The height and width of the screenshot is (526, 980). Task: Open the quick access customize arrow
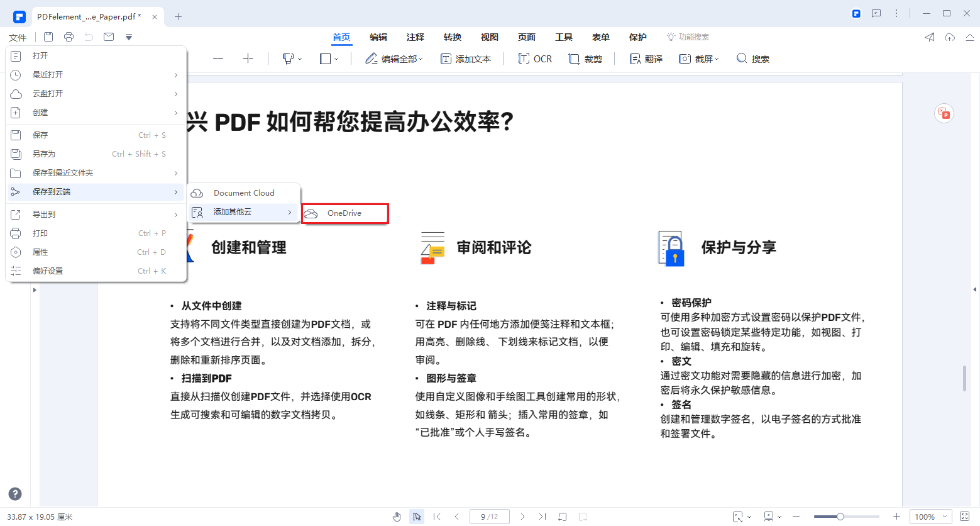pyautogui.click(x=129, y=38)
